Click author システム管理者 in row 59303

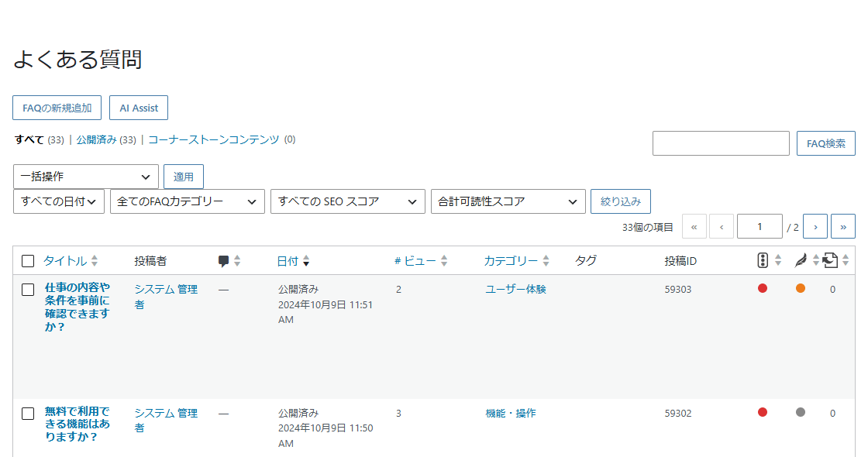(166, 297)
